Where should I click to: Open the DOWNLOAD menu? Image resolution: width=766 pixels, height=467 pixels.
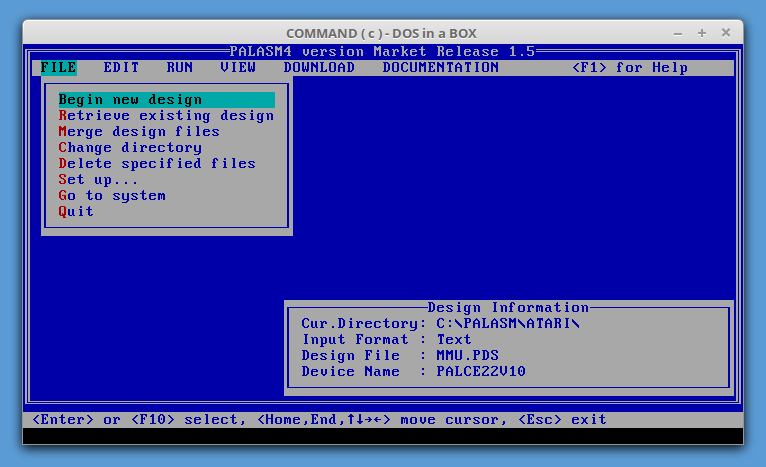click(319, 68)
